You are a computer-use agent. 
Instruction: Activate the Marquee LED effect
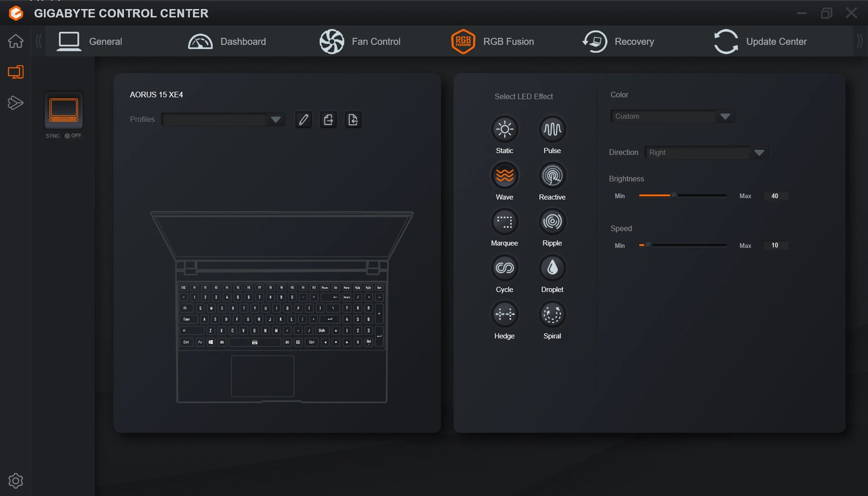point(505,221)
